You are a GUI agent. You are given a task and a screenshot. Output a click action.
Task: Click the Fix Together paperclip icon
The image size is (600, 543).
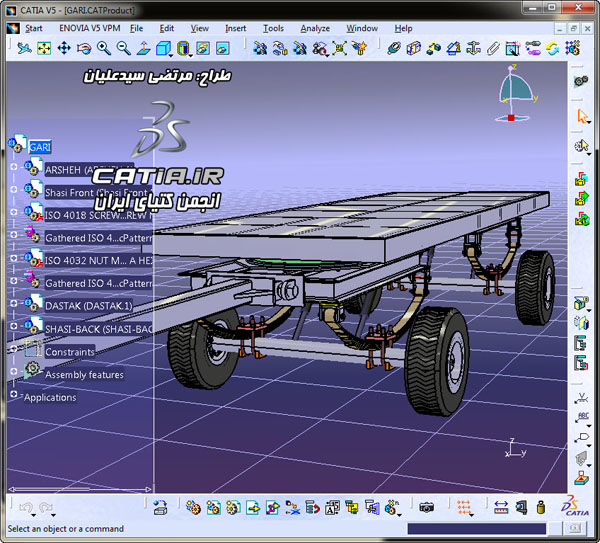pyautogui.click(x=493, y=49)
